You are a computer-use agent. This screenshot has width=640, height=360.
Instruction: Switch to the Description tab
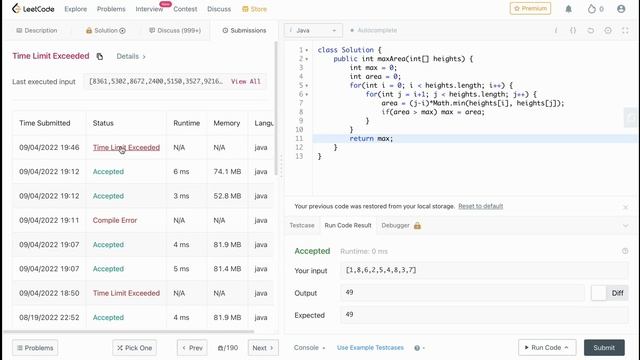tap(37, 30)
